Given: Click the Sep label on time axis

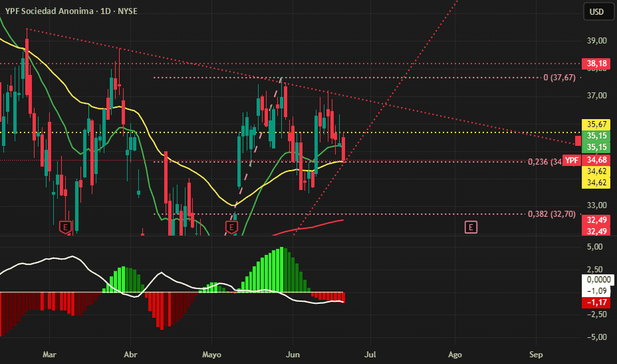Looking at the screenshot, I should coord(536,355).
